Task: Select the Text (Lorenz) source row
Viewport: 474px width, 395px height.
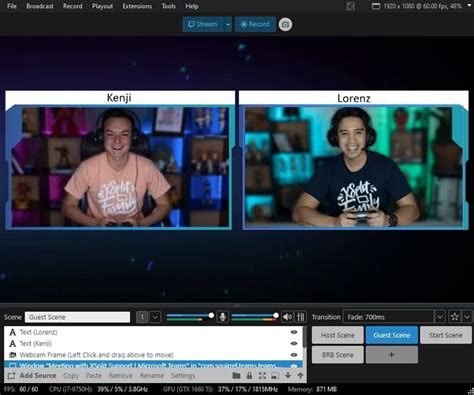Action: (154, 332)
